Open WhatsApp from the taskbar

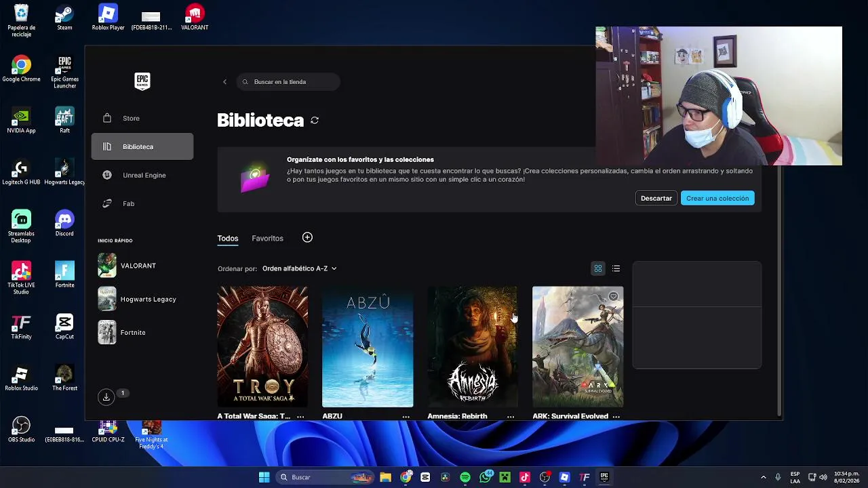coord(486,477)
